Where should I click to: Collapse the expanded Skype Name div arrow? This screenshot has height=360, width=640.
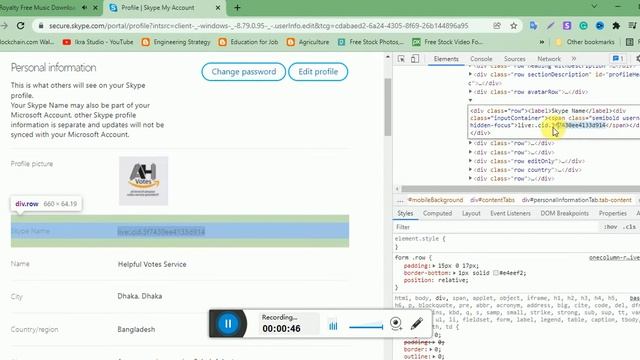pyautogui.click(x=470, y=100)
